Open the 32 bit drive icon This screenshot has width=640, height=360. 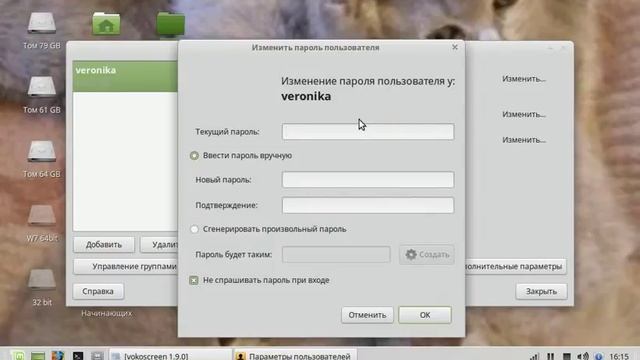[42, 280]
